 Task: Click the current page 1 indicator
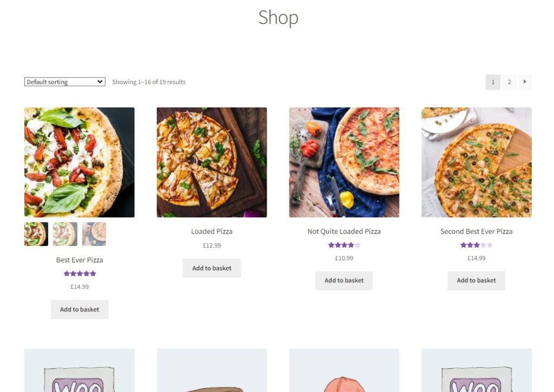[493, 82]
